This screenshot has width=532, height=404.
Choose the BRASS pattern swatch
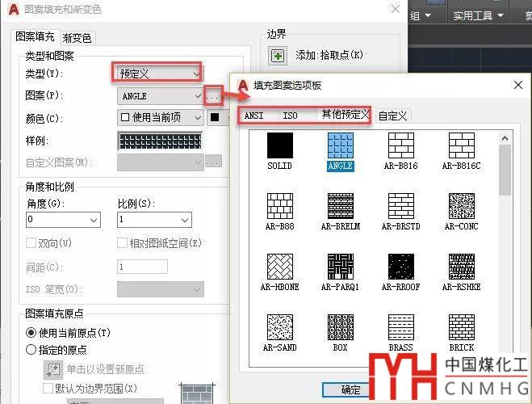pos(401,327)
